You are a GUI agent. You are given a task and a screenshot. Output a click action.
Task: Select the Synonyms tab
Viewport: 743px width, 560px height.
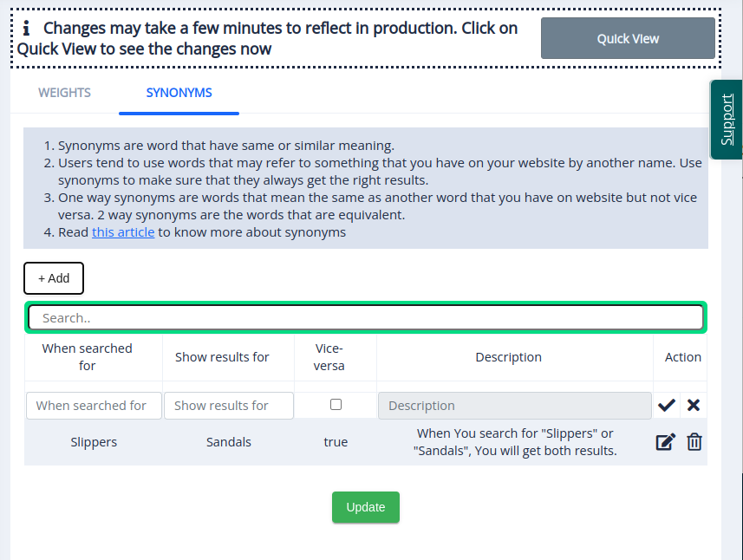point(179,93)
